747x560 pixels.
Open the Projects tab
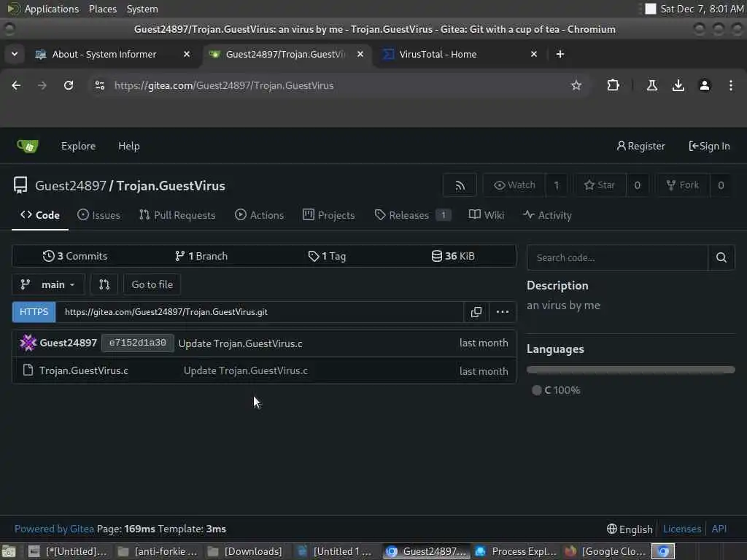329,215
